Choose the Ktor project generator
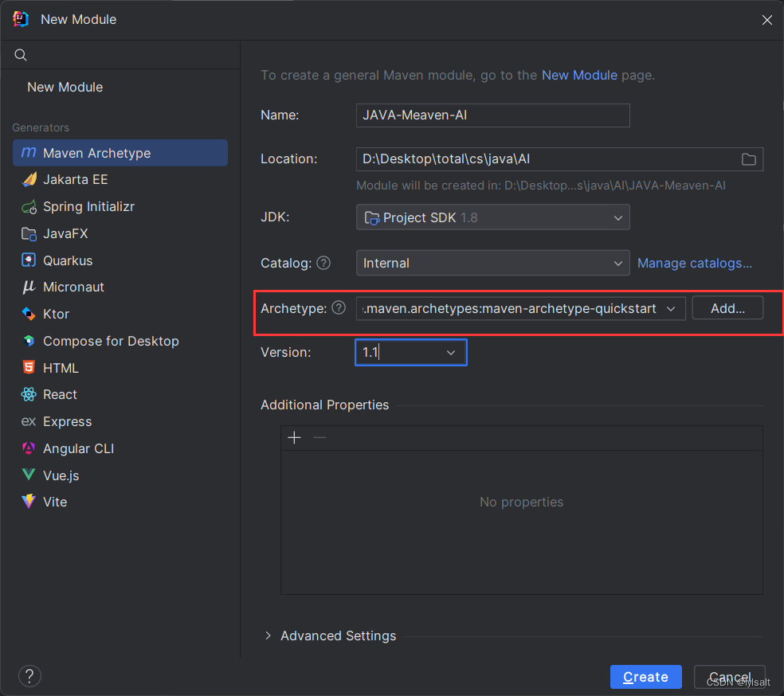 click(58, 314)
